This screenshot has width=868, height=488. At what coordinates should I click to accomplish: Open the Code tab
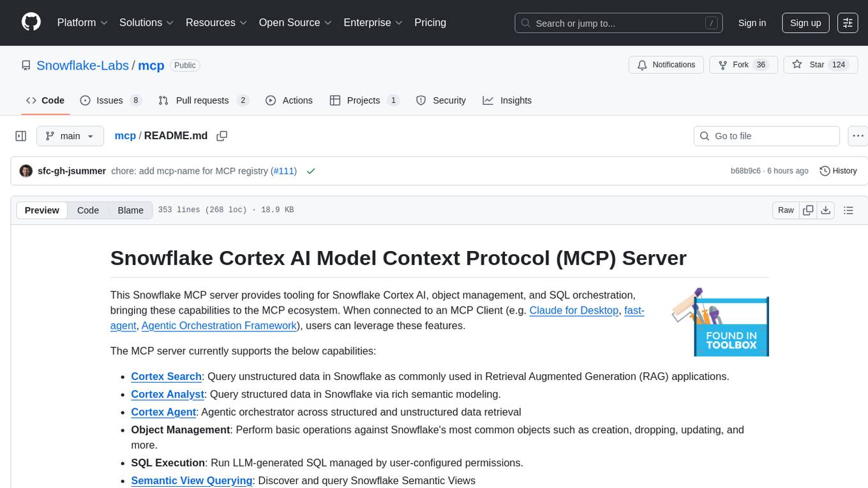pyautogui.click(x=45, y=100)
